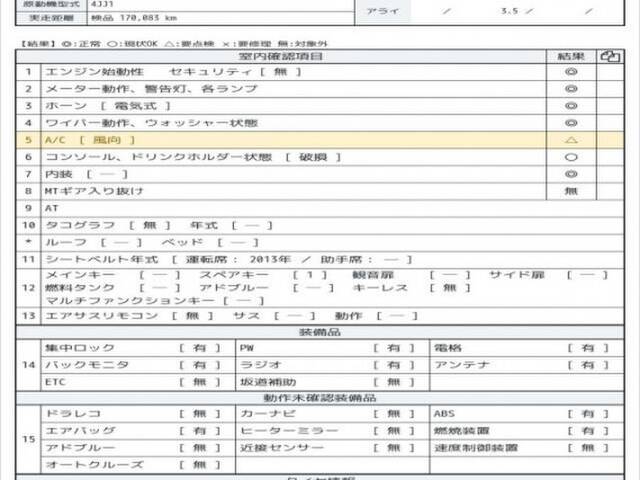Click the MTギア入り抜け item label

tap(94, 191)
